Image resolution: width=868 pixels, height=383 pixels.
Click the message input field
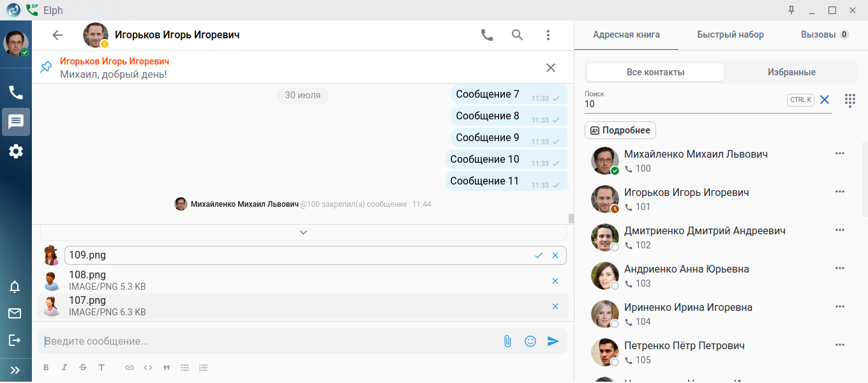pyautogui.click(x=269, y=342)
